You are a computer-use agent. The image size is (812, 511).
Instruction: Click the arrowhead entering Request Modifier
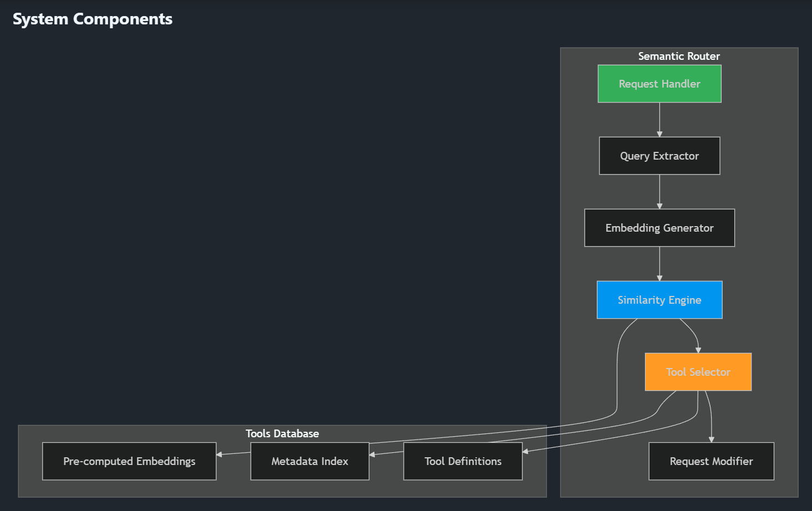711,439
